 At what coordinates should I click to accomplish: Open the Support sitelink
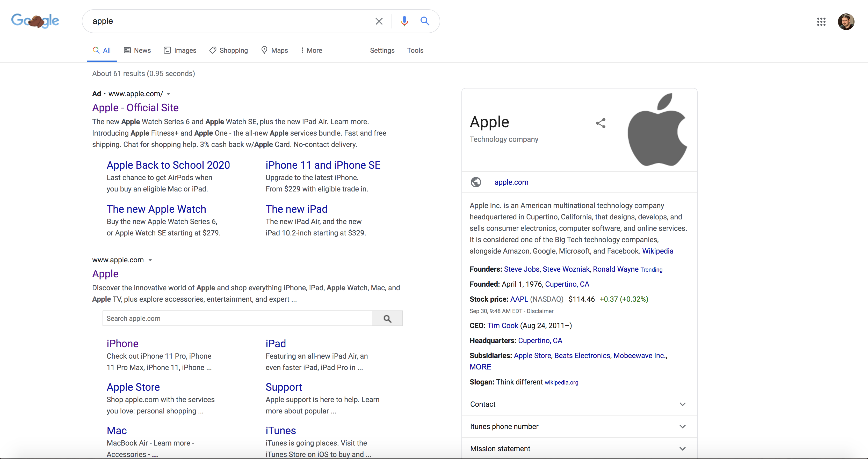284,387
